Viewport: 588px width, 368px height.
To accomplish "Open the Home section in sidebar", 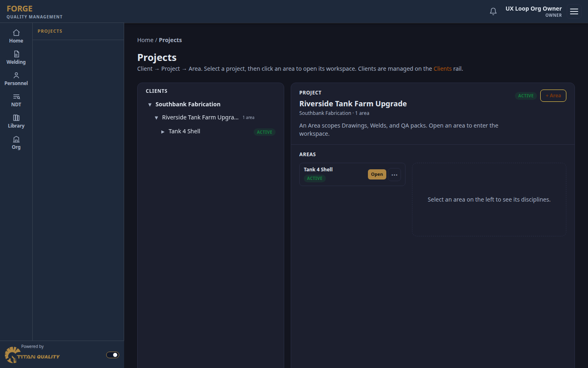I will click(x=16, y=36).
